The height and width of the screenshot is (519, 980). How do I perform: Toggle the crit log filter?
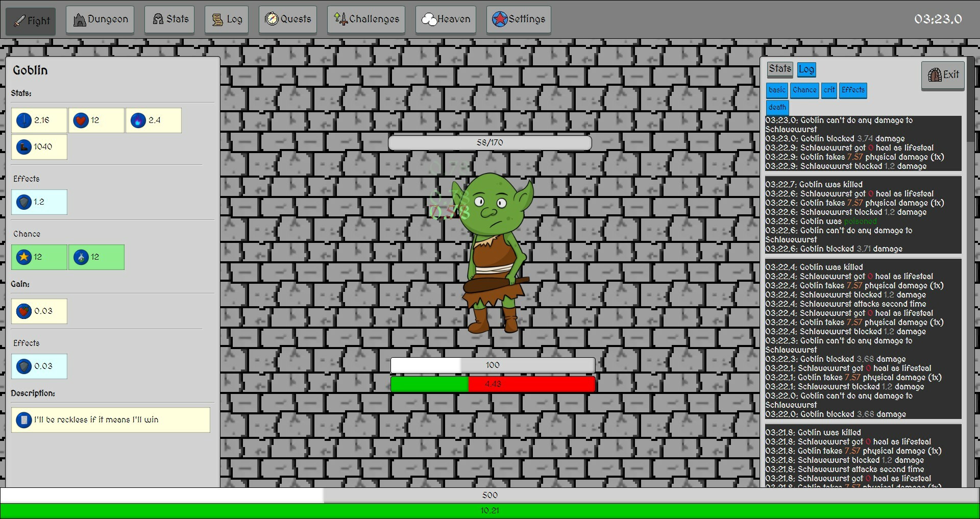click(829, 90)
